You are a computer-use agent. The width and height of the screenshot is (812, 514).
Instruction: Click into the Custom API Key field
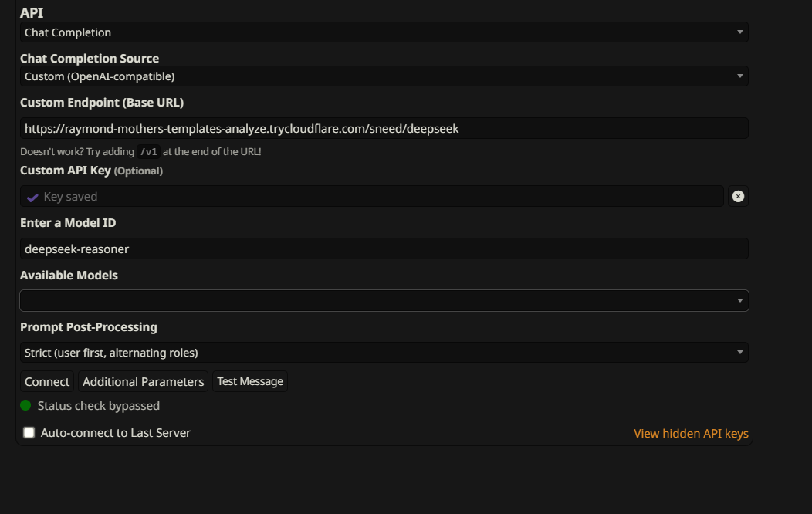tap(372, 196)
